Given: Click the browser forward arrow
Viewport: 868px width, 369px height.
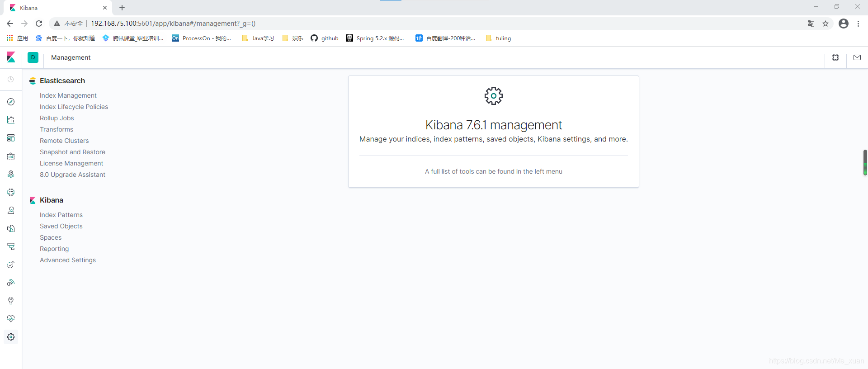Looking at the screenshot, I should [24, 24].
